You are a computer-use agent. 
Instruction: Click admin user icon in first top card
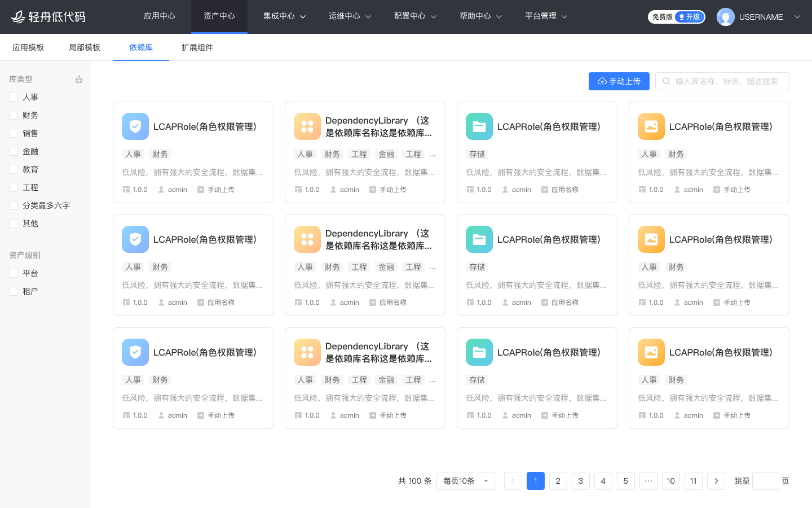[x=161, y=190]
